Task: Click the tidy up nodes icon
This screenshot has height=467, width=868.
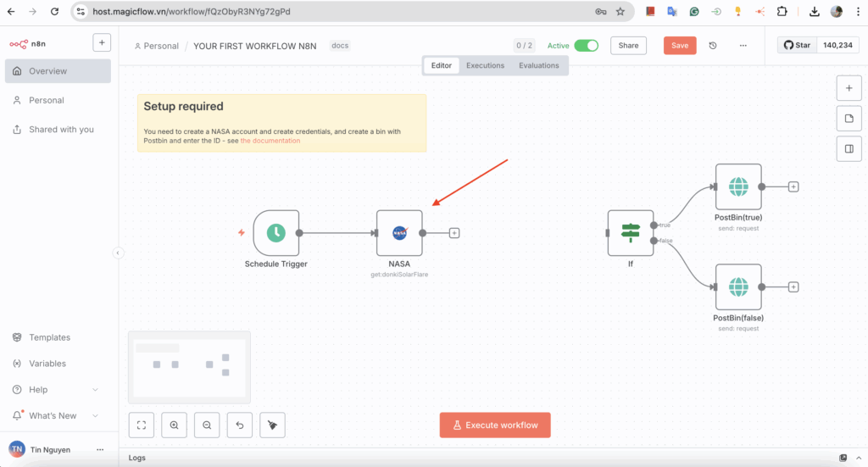Action: pyautogui.click(x=272, y=425)
